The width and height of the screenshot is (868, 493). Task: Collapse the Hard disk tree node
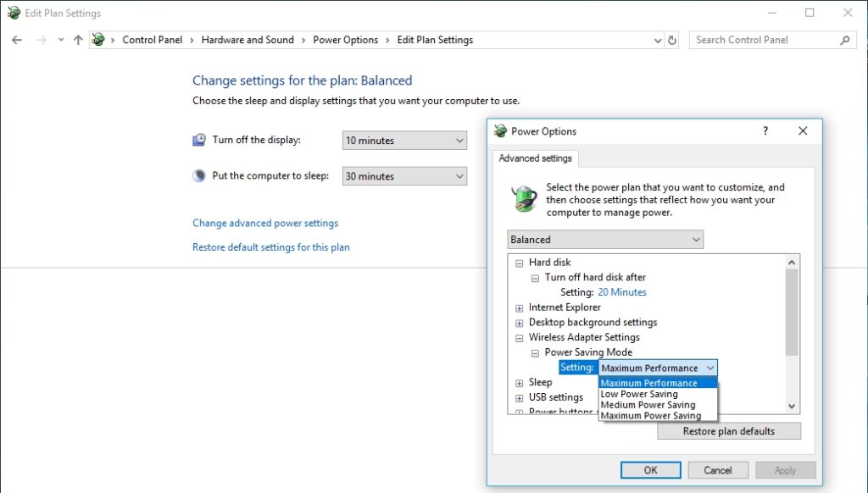[520, 263]
